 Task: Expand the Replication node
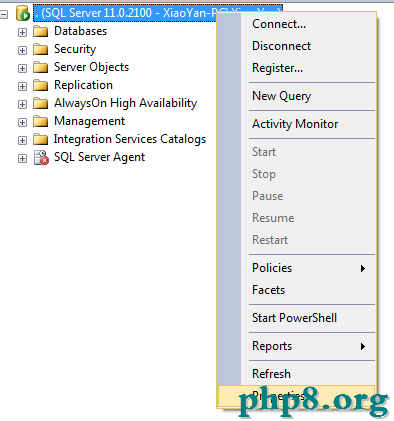[x=22, y=86]
